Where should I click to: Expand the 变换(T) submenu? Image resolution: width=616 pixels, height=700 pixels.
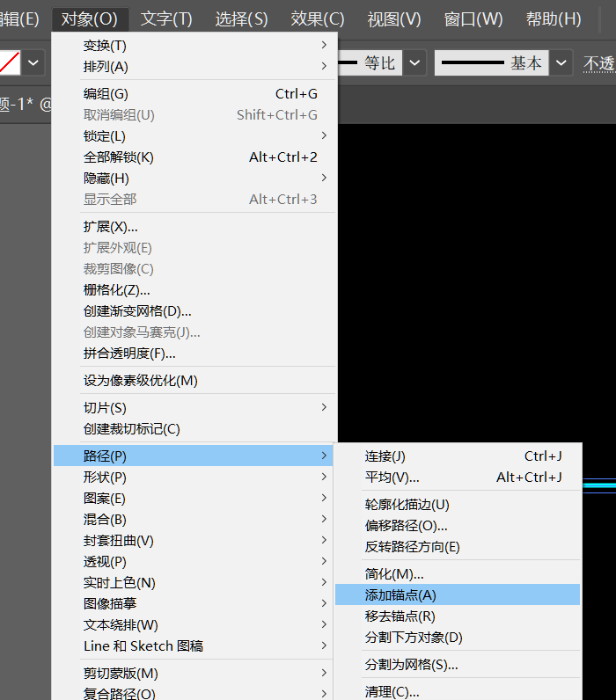pyautogui.click(x=194, y=45)
